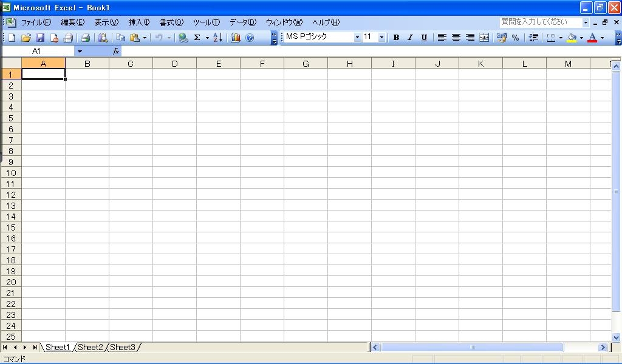Open the font name dropdown MS Pゴシック
Screen dimensions: 622x364
357,38
